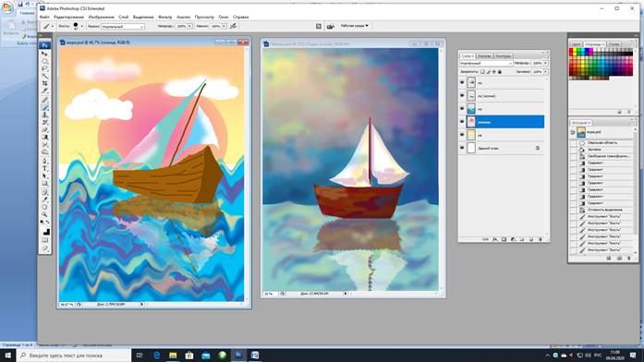
Task: Toggle visibility of the blue sea-thumbnail layer
Action: click(462, 109)
